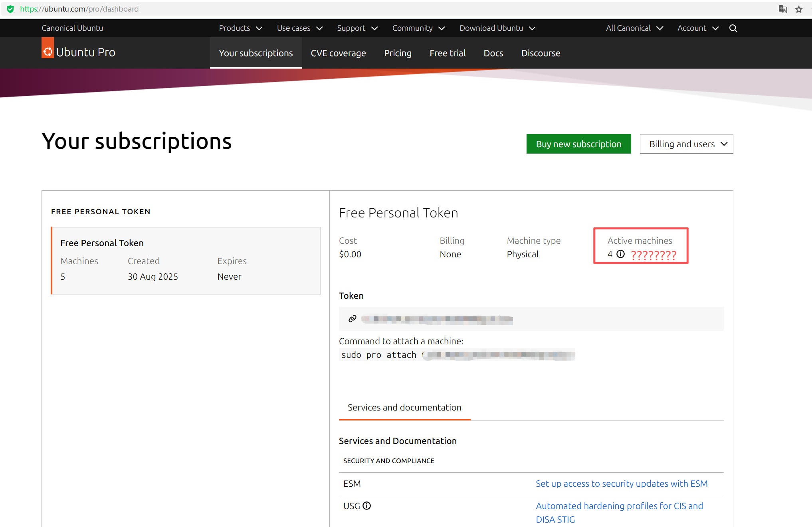Open the Account dropdown
Screen dimensions: 812x527
(698, 28)
